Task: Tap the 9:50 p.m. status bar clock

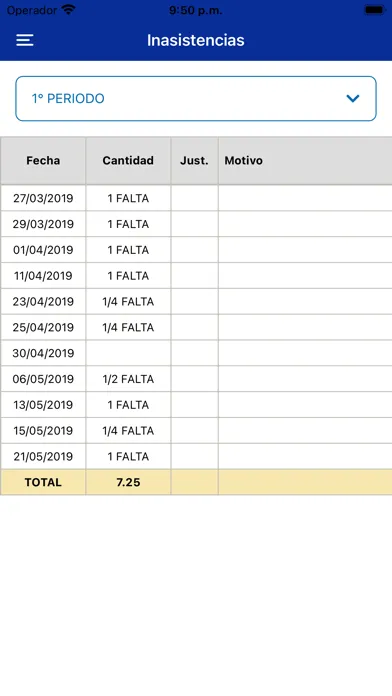Action: tap(195, 10)
